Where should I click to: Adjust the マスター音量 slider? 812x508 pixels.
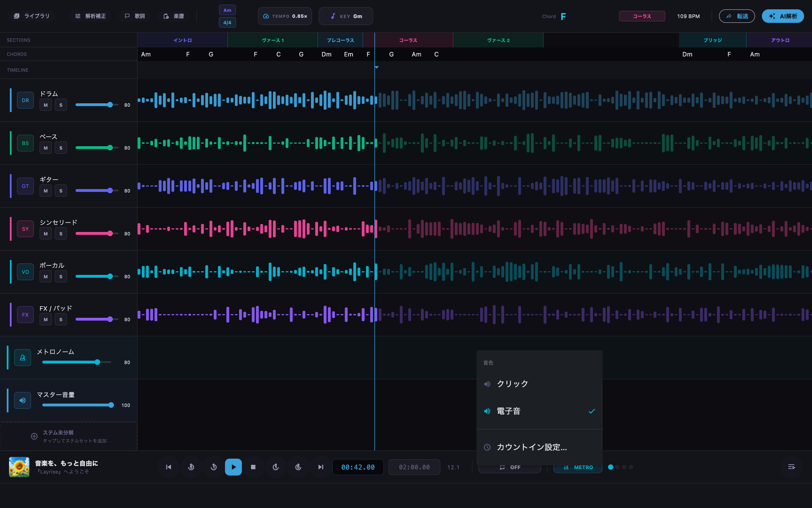tap(78, 405)
